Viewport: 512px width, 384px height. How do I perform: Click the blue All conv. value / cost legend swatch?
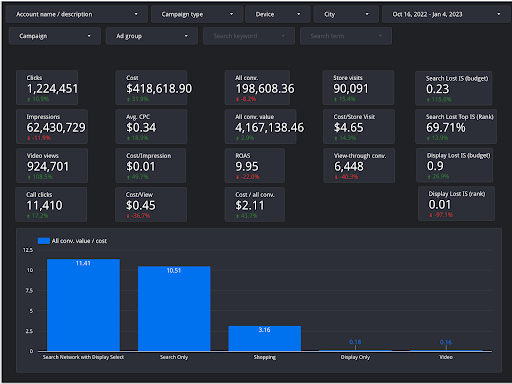click(44, 241)
